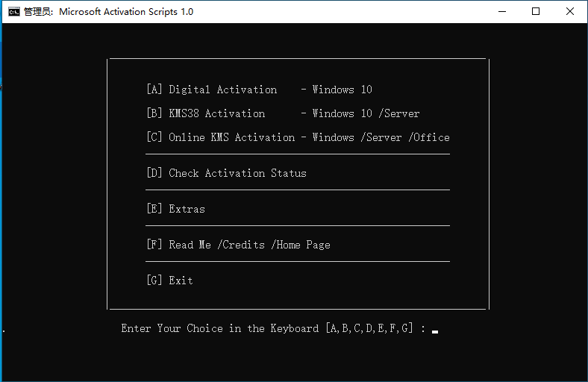Click the [F] Read Me /Credits /Home Page line
Image resolution: width=588 pixels, height=382 pixels.
pos(239,245)
